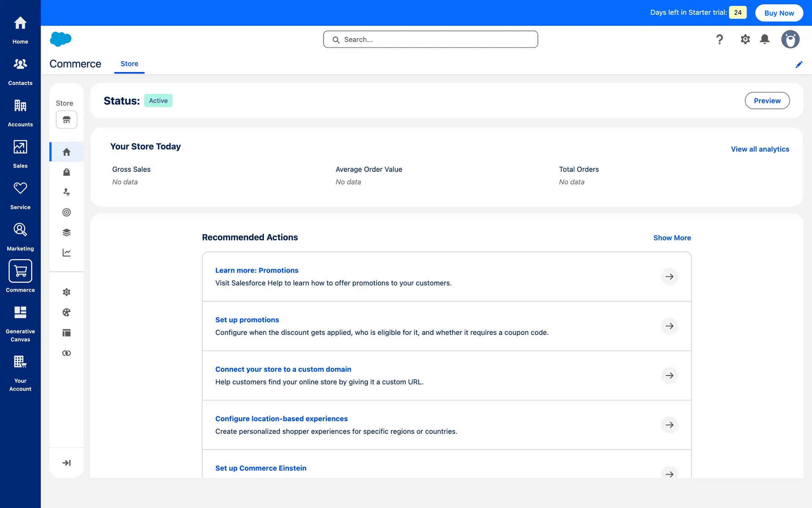This screenshot has height=508, width=812.
Task: Open Generative Canvas in left navigation
Action: [20, 324]
